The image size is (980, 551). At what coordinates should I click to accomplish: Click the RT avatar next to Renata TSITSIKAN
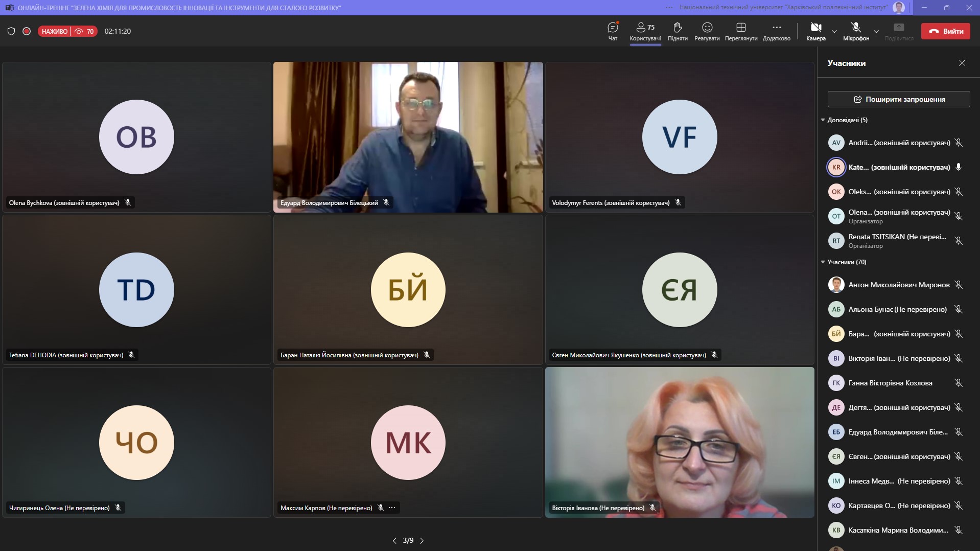(836, 241)
